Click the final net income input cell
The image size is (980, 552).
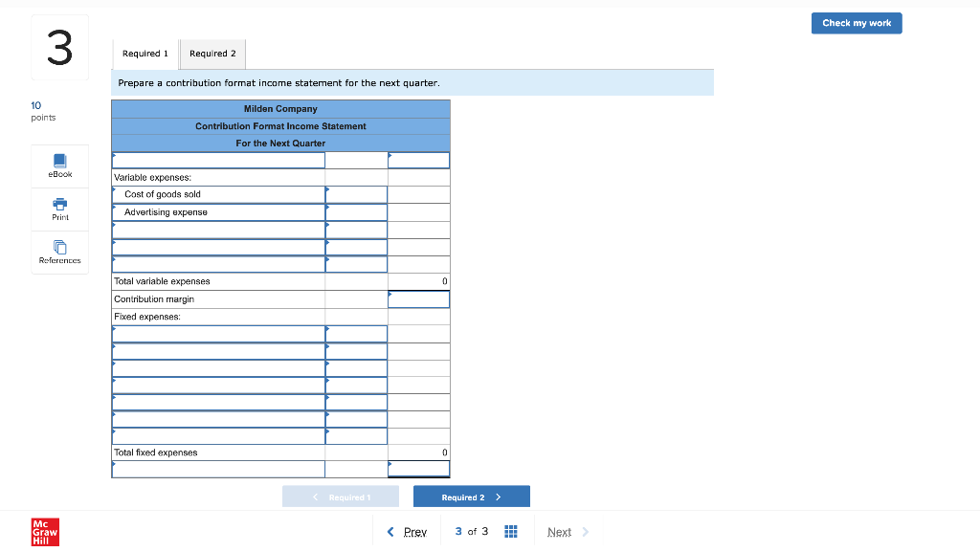pyautogui.click(x=418, y=469)
